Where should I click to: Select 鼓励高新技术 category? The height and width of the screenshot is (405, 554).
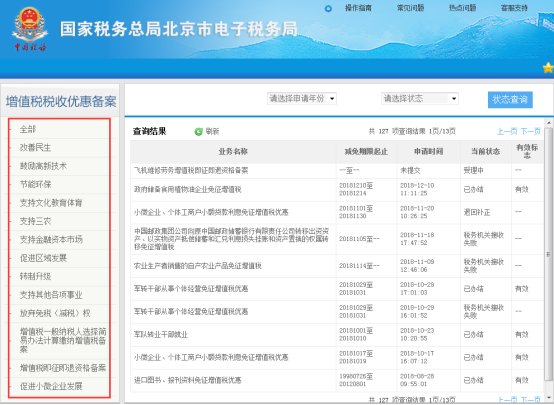pos(43,166)
